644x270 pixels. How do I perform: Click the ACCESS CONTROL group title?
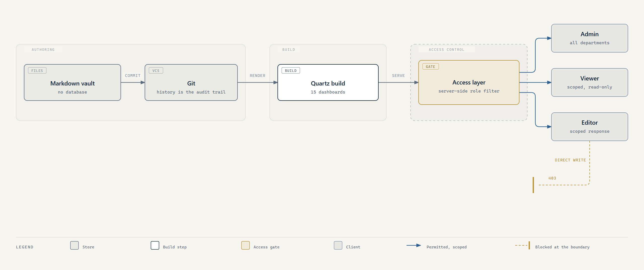click(x=447, y=50)
